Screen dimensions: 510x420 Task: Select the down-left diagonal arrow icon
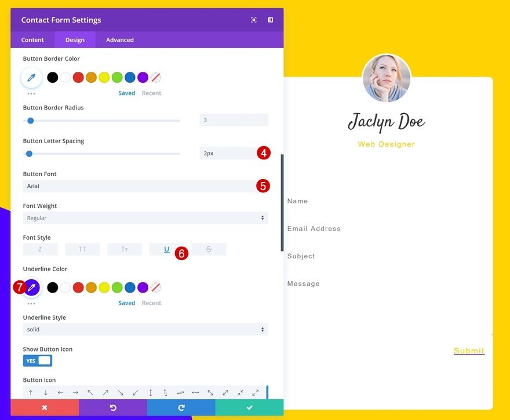(x=135, y=393)
